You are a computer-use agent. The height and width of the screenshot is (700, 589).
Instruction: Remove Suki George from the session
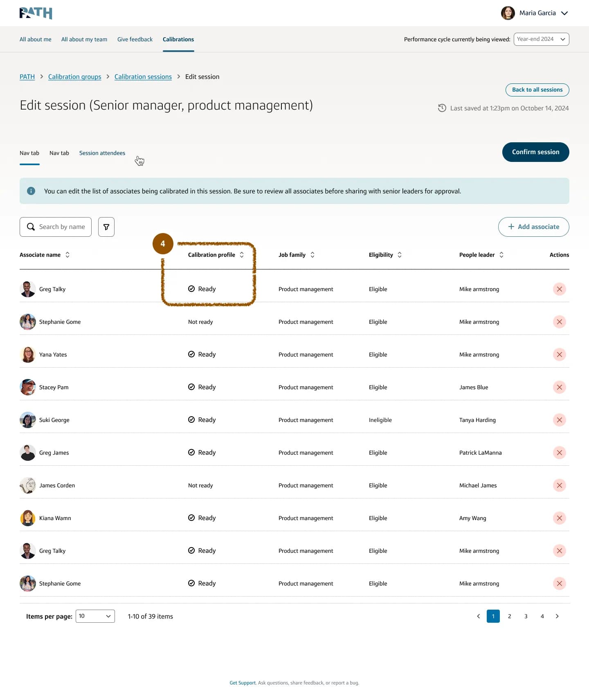click(559, 420)
